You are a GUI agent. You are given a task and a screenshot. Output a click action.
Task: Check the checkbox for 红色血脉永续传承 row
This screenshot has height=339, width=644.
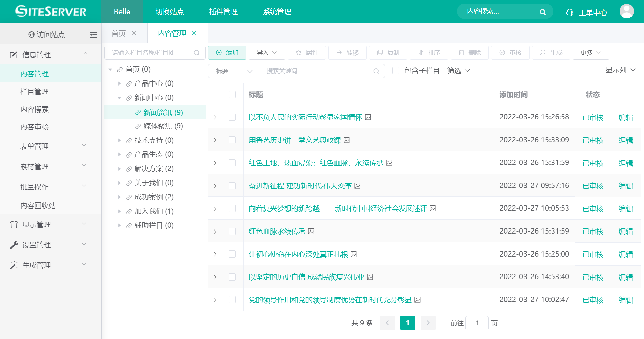coord(232,231)
